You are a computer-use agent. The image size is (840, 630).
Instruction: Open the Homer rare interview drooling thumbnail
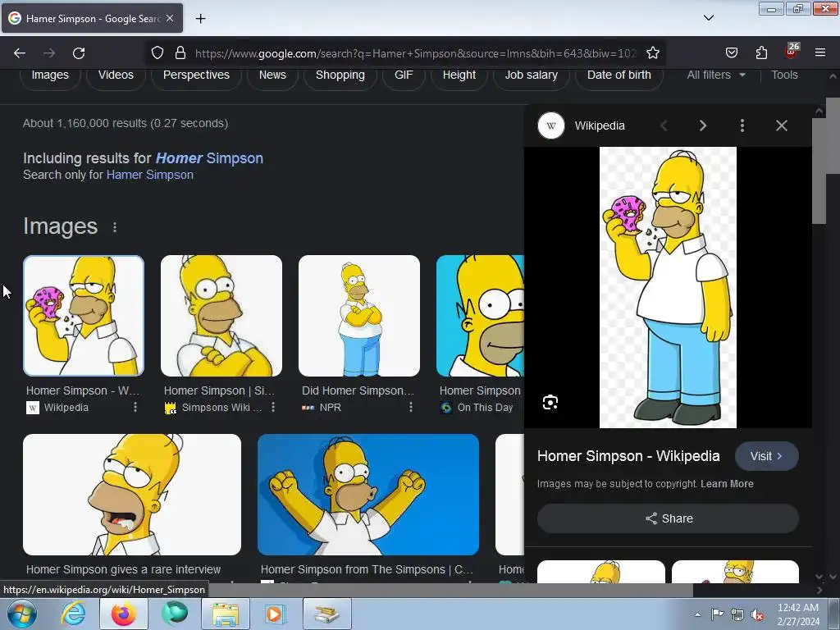coord(132,495)
